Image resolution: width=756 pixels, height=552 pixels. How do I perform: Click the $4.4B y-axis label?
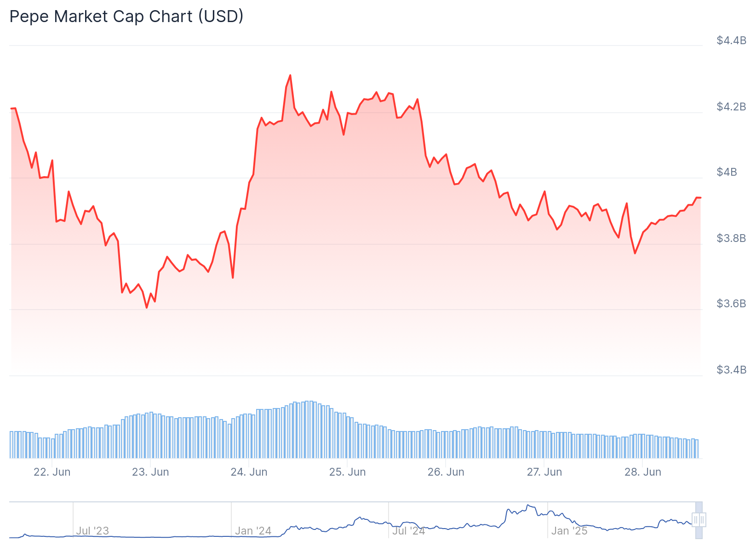coord(731,40)
